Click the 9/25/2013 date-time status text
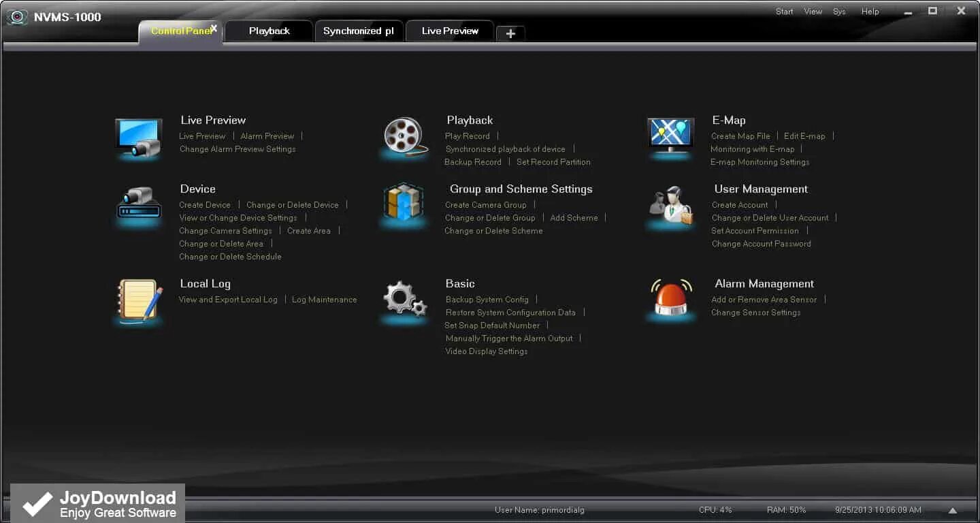 click(x=879, y=510)
